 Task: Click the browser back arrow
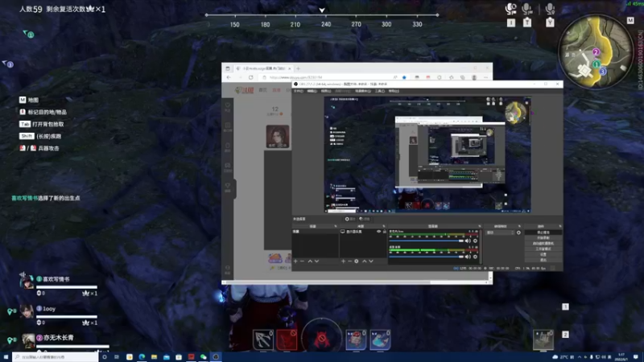click(229, 77)
